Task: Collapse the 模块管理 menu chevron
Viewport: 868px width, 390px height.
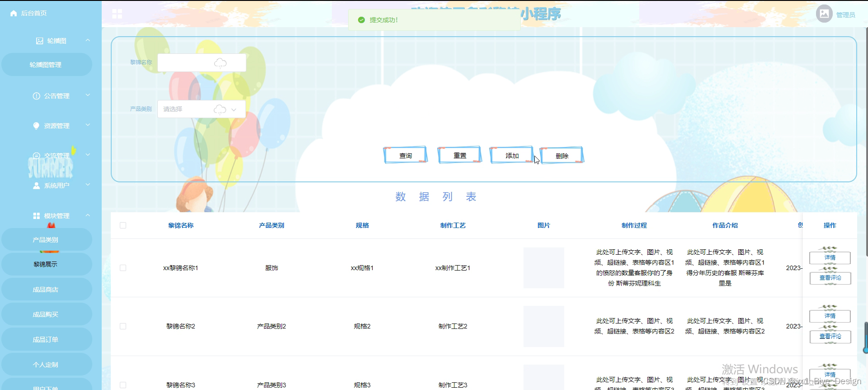Action: tap(88, 215)
